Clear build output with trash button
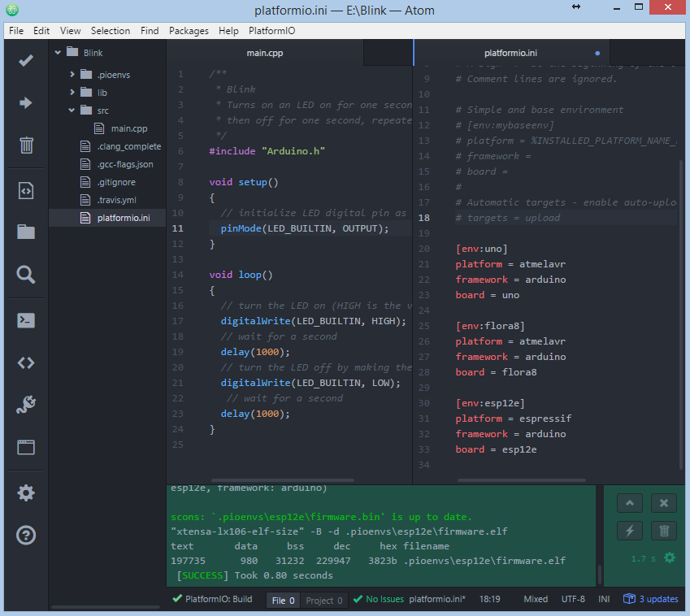 (x=664, y=531)
